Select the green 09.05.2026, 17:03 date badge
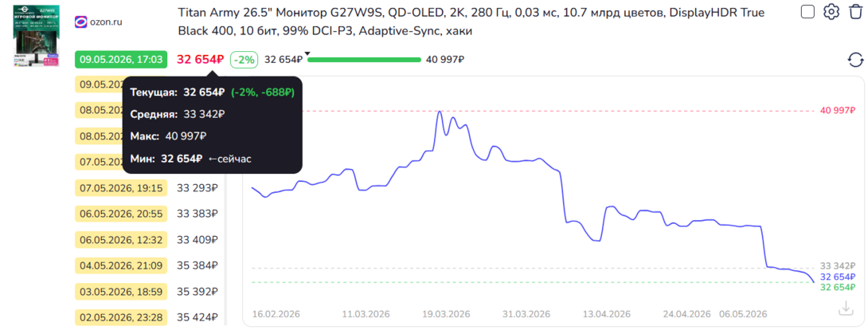Viewport: 868px width, 330px height. coord(121,60)
